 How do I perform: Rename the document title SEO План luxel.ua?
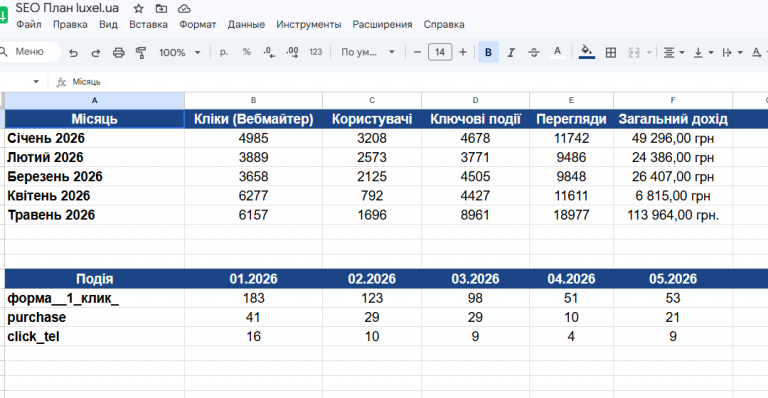(67, 8)
